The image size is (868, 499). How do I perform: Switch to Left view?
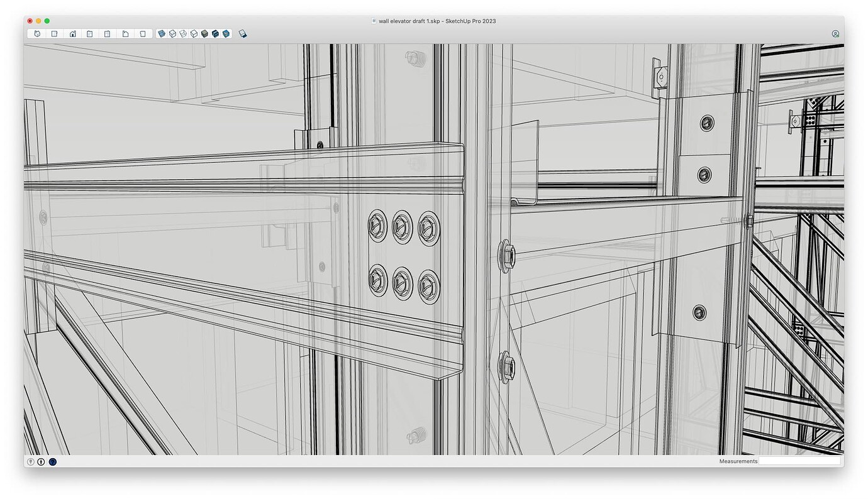coord(125,33)
